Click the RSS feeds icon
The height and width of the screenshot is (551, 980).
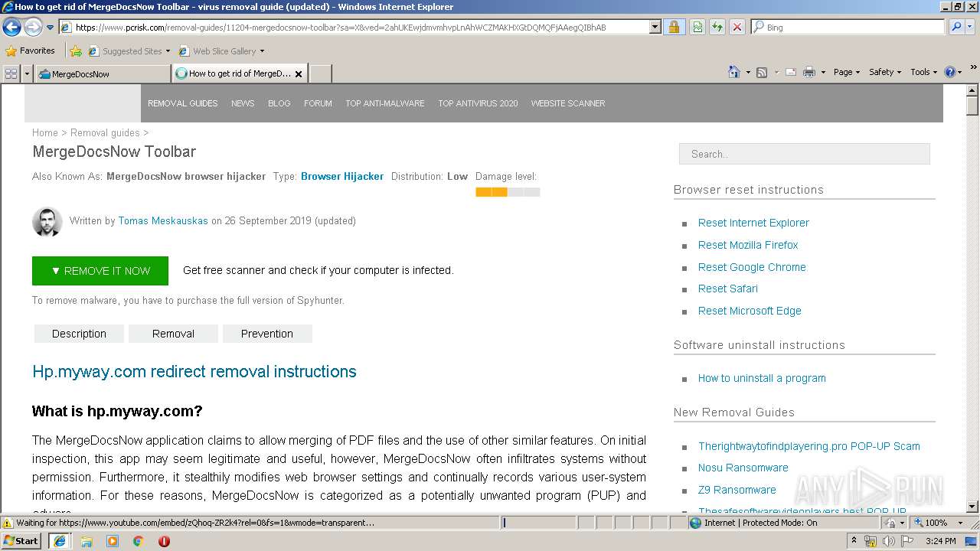pyautogui.click(x=762, y=72)
